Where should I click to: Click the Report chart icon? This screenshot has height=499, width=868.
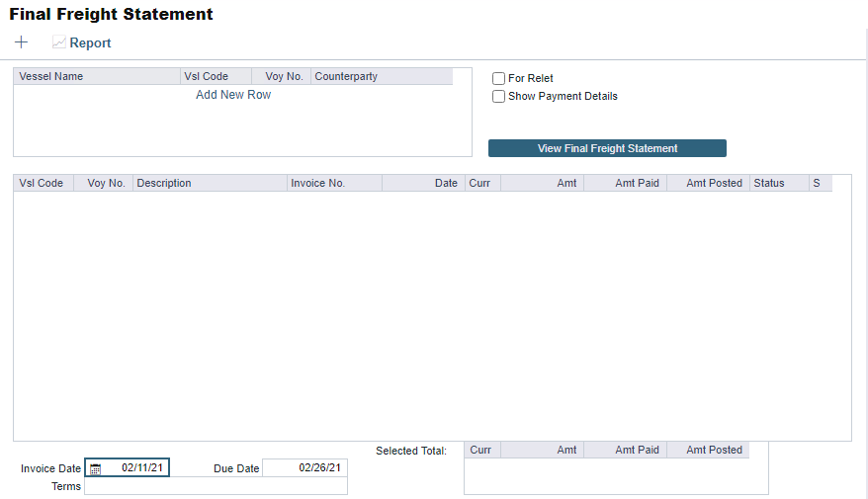click(59, 43)
